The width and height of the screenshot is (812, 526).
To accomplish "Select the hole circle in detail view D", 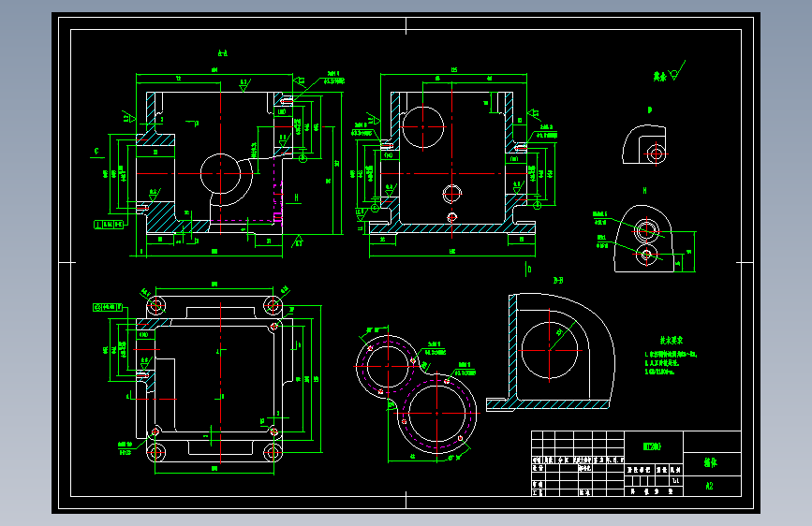I will (657, 153).
